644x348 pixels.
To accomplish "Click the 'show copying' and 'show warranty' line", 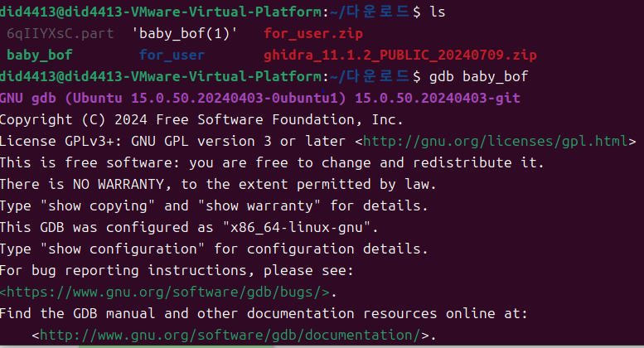I will (x=214, y=205).
